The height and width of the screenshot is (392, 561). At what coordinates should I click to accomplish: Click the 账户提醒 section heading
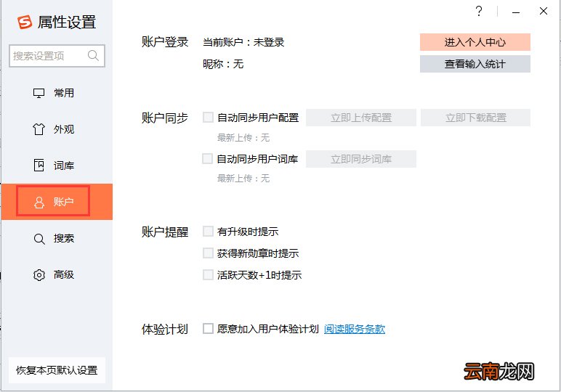tap(165, 232)
